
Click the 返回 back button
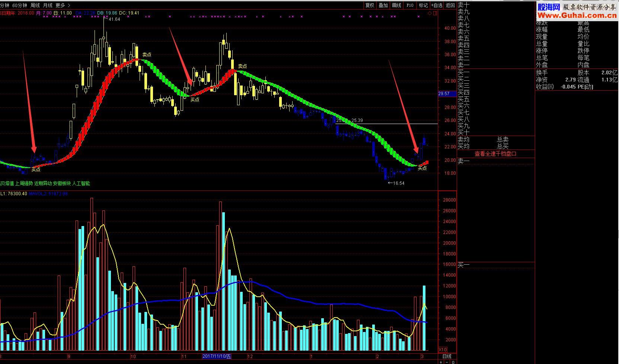coord(450,5)
